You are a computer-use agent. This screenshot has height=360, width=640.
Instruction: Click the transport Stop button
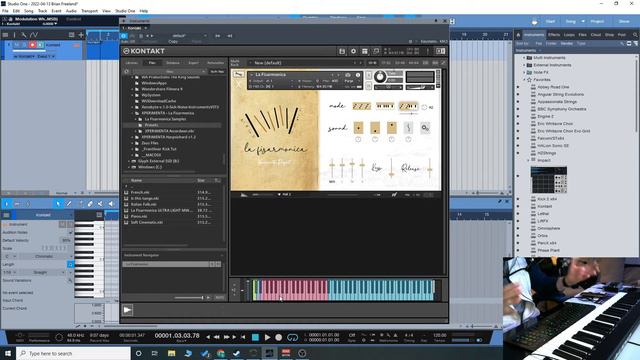tap(256, 338)
